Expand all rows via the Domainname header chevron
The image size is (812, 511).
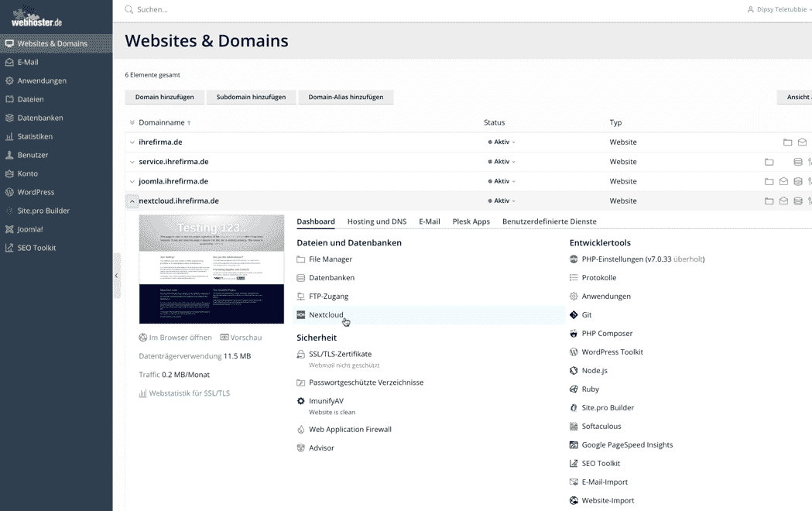click(132, 122)
